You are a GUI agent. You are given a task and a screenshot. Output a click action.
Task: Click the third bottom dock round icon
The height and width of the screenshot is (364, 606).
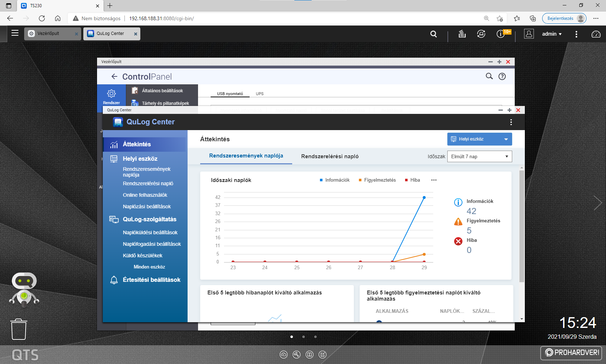pyautogui.click(x=309, y=355)
